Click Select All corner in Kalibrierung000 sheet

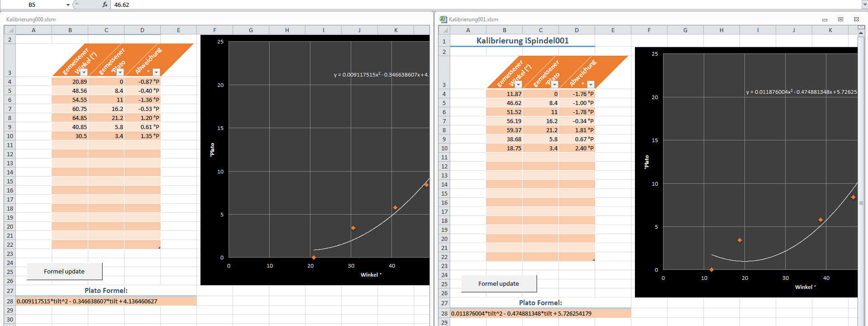pyautogui.click(x=10, y=30)
